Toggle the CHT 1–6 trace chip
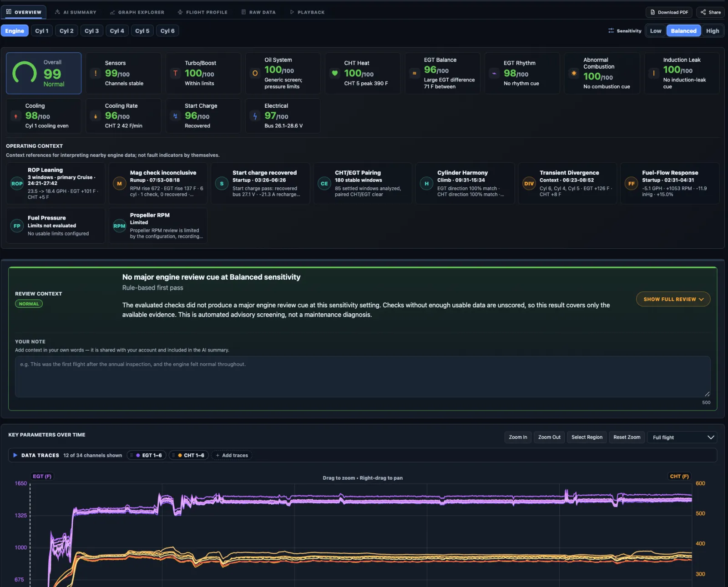The image size is (728, 587). click(x=189, y=455)
